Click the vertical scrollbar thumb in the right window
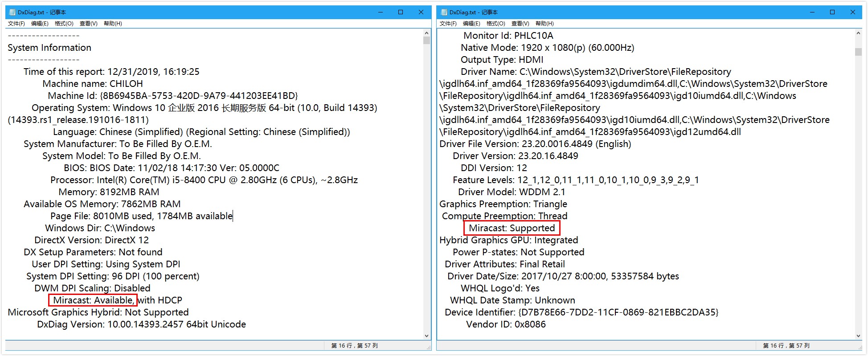 858,52
